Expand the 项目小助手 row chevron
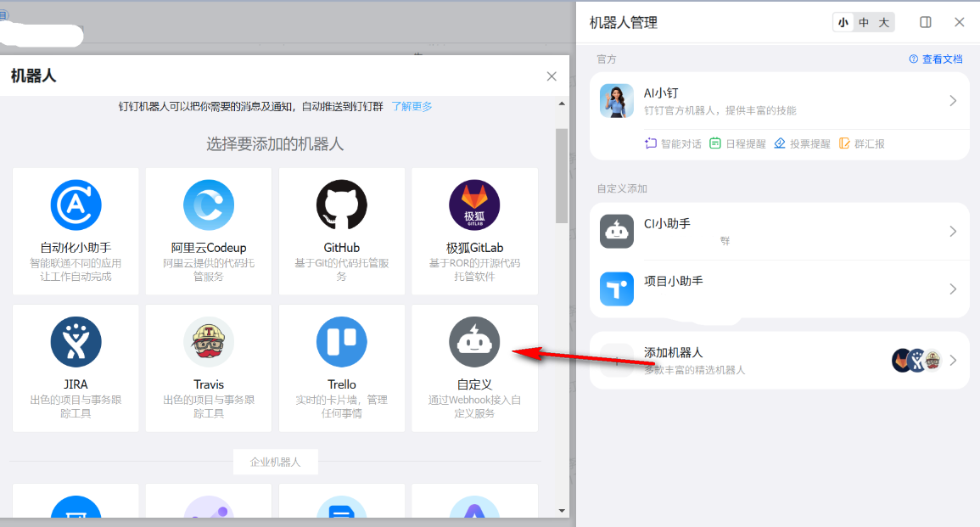The height and width of the screenshot is (527, 980). pos(953,289)
